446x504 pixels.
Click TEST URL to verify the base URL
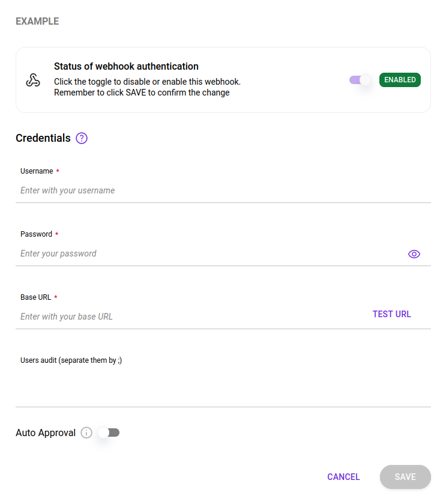(391, 314)
